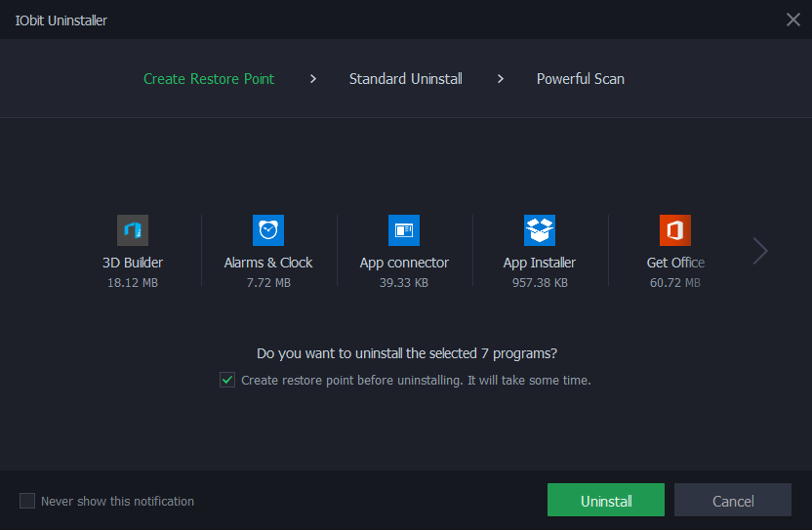Enable Never show this notification checkbox
812x530 pixels.
pyautogui.click(x=27, y=501)
